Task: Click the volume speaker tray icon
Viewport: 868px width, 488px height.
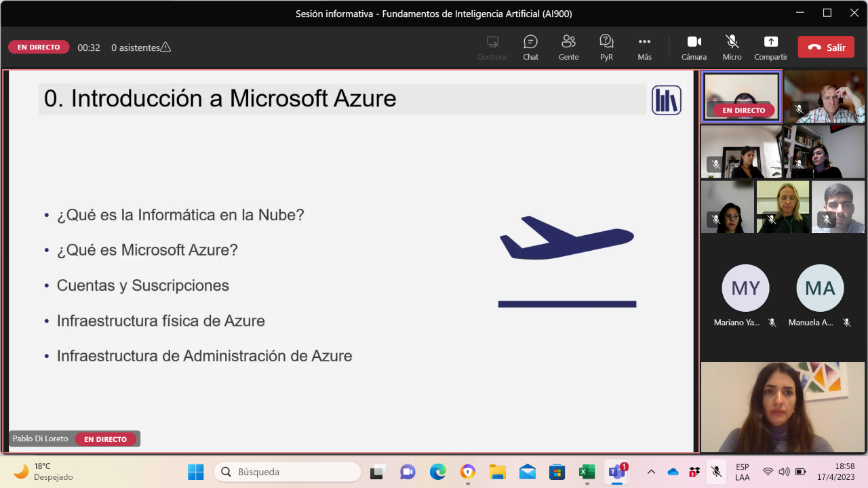Action: pyautogui.click(x=784, y=472)
